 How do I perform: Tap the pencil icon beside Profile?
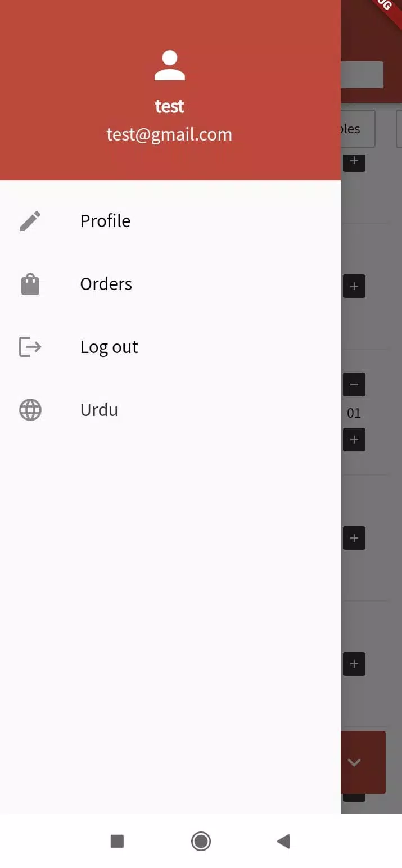coord(30,221)
